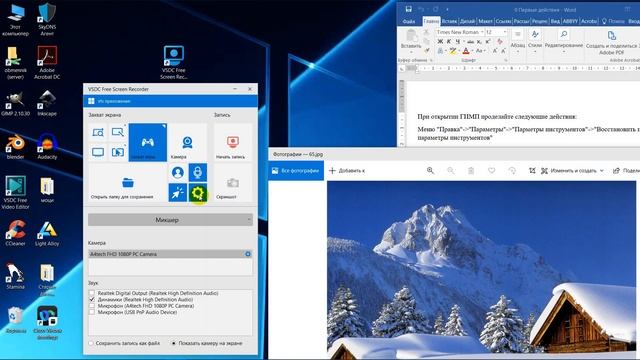Screen dimensions: 640x360
Task: Apply underline Ч formatting in Word
Action: (458, 41)
